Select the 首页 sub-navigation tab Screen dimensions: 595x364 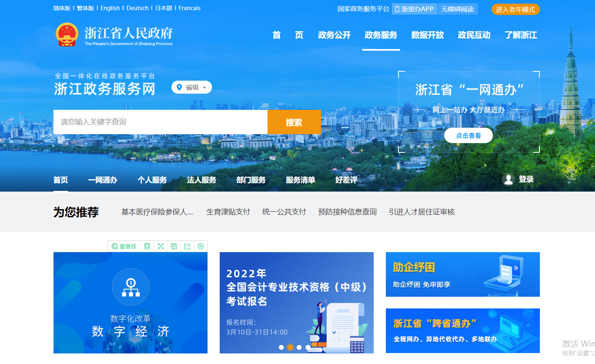coord(61,180)
